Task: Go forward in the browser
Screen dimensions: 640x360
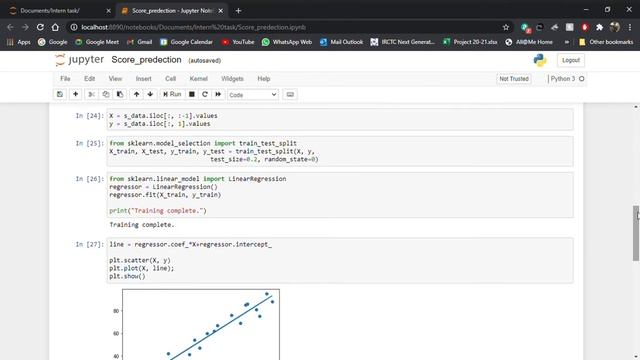Action: [25, 27]
